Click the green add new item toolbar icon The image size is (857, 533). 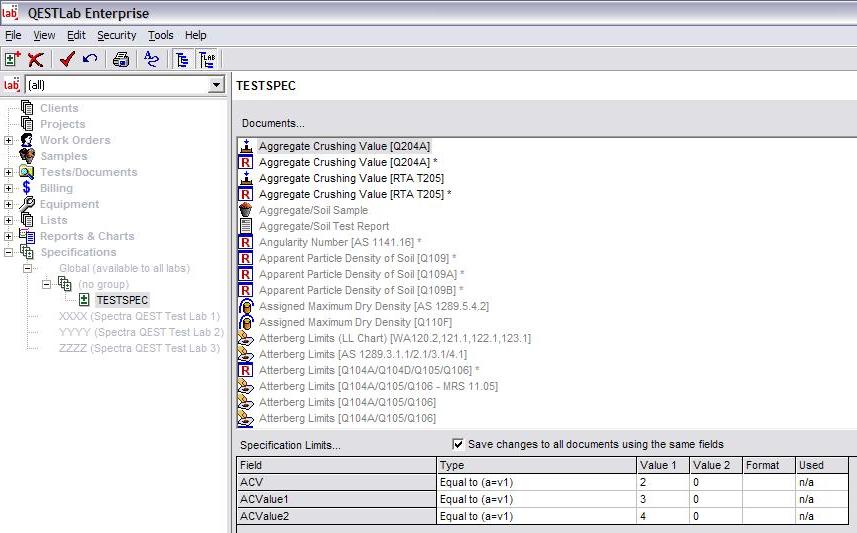(13, 59)
